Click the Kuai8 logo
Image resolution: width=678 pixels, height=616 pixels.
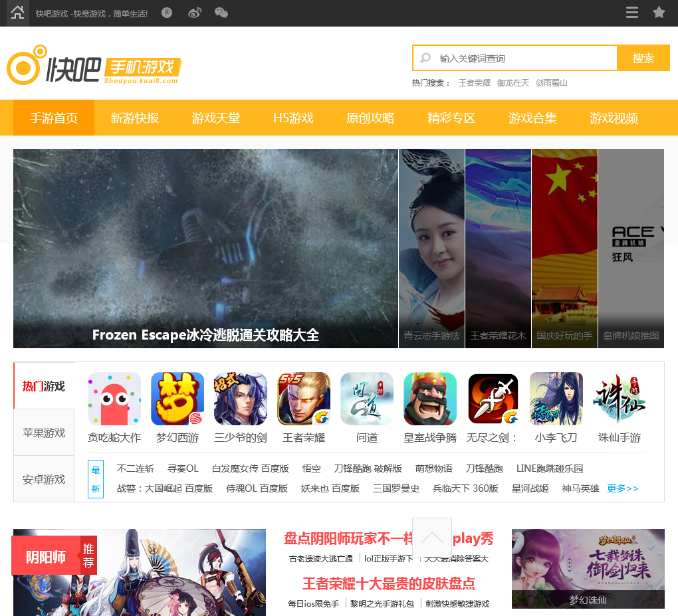coord(94,65)
